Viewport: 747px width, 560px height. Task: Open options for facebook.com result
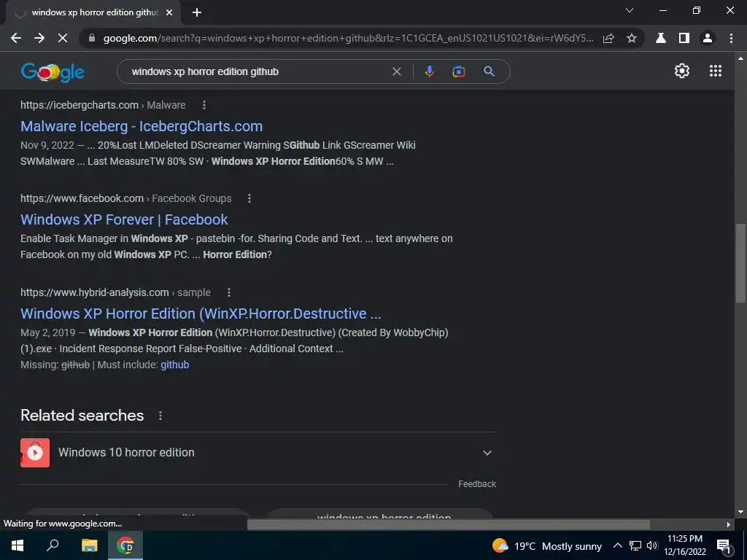point(249,198)
